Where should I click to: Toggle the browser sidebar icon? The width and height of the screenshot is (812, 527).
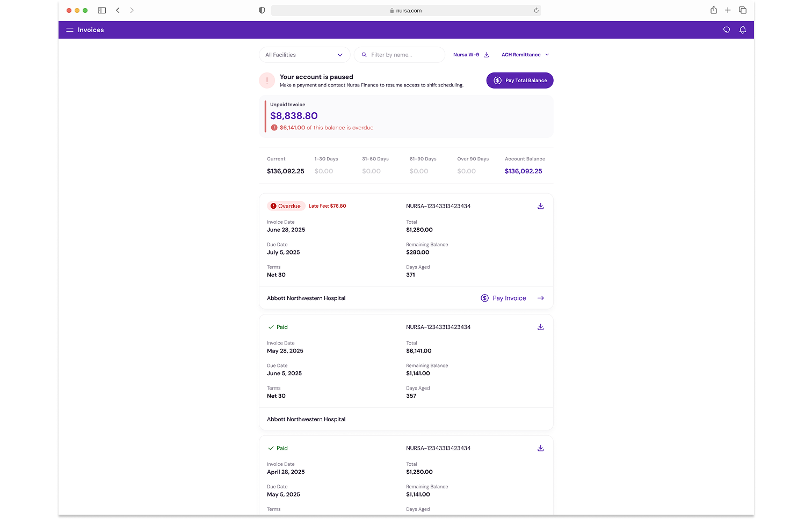[x=102, y=10]
